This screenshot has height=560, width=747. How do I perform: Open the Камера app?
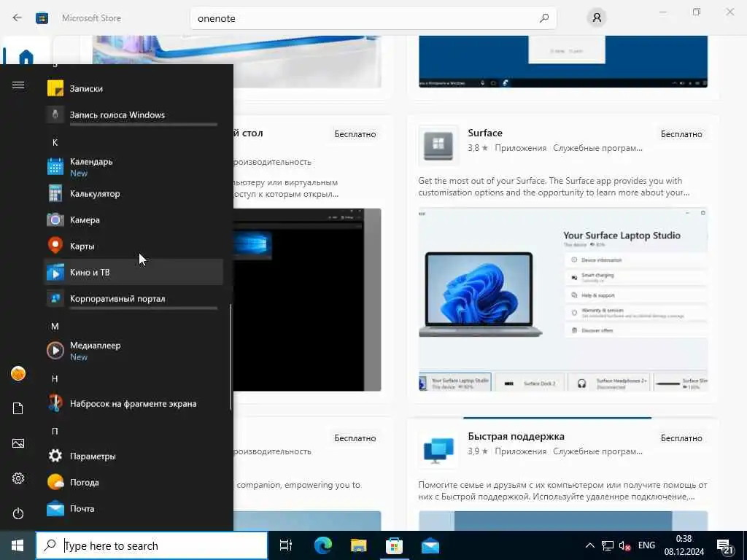(133, 220)
